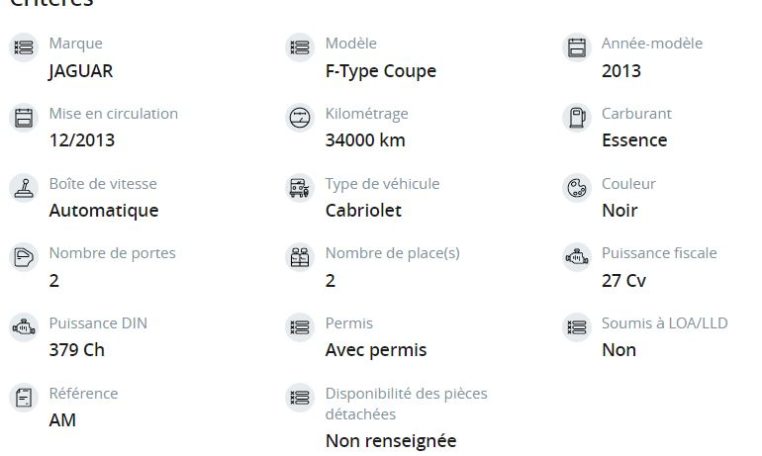This screenshot has height=456, width=762.
Task: Click the engine icon for Puissance fiscale
Action: coord(577,257)
